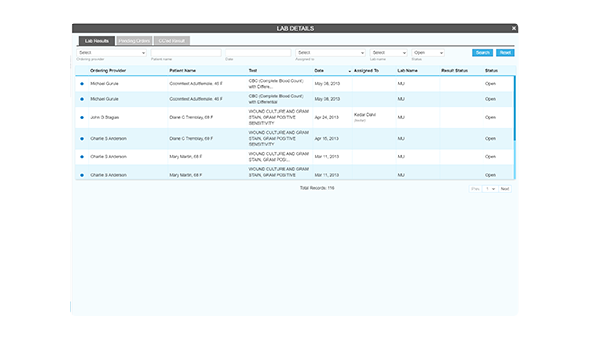Image resolution: width=590 pixels, height=360 pixels.
Task: Go to the previous page with Prev
Action: pyautogui.click(x=475, y=189)
